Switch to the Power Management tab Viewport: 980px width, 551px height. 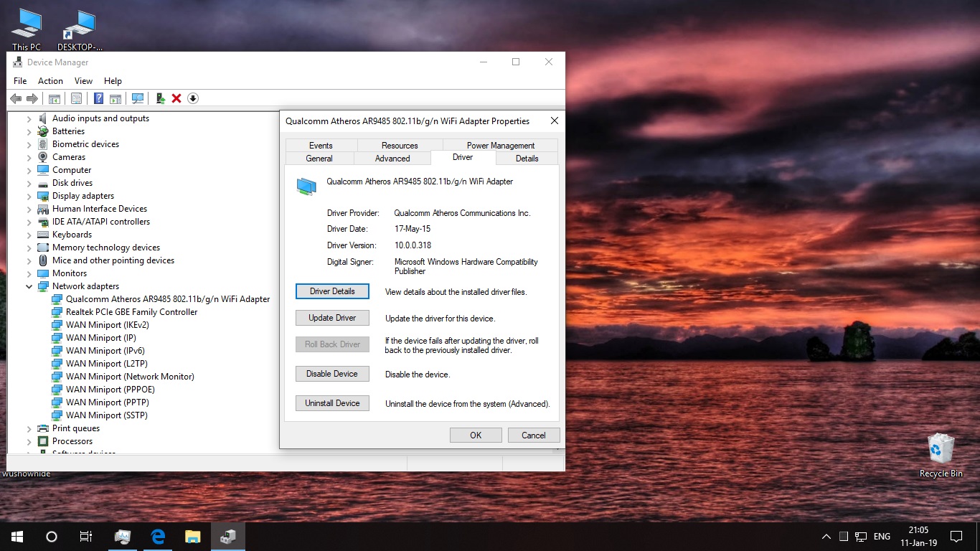click(500, 145)
